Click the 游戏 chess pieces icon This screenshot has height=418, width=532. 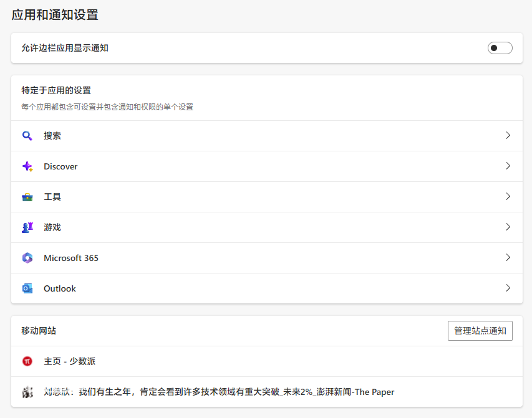coord(27,227)
